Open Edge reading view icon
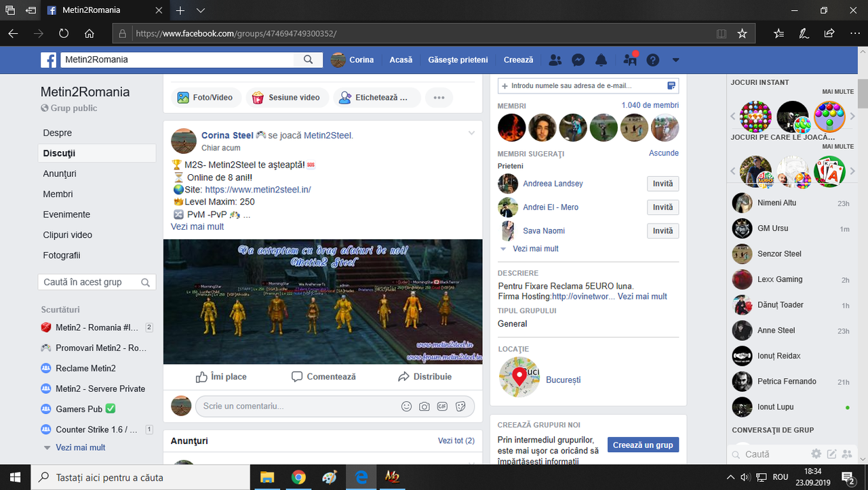Image resolution: width=868 pixels, height=490 pixels. 722,33
